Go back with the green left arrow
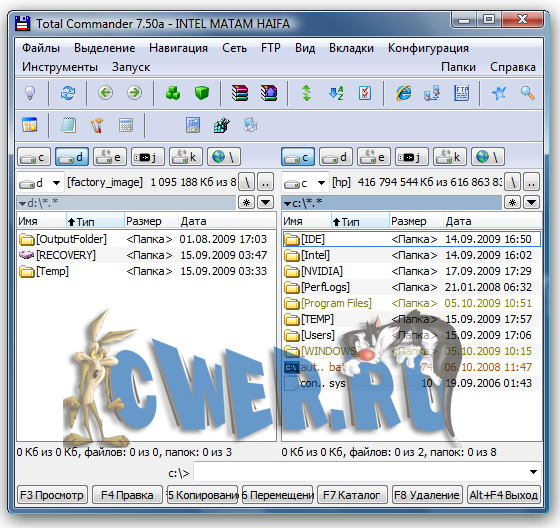The image size is (560, 528). coord(105,93)
